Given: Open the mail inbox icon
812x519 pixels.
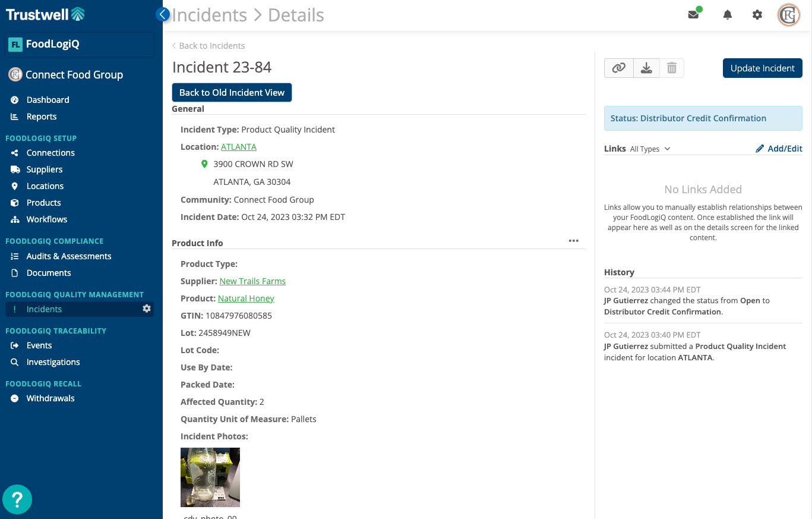Looking at the screenshot, I should click(693, 15).
